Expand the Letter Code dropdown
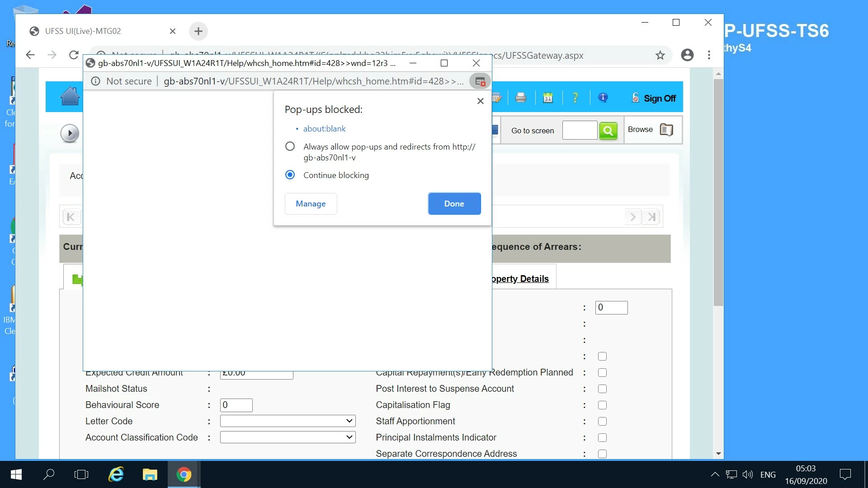This screenshot has width=868, height=488. [x=288, y=421]
